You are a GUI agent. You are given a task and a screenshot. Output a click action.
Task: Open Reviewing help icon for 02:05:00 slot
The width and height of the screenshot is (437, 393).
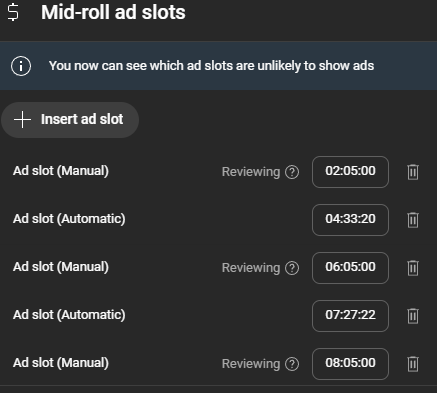click(292, 172)
